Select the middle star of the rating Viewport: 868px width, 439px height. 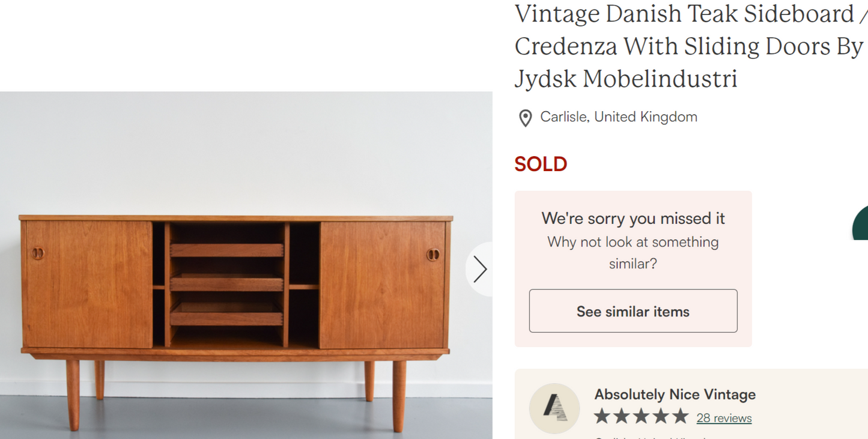(x=641, y=414)
